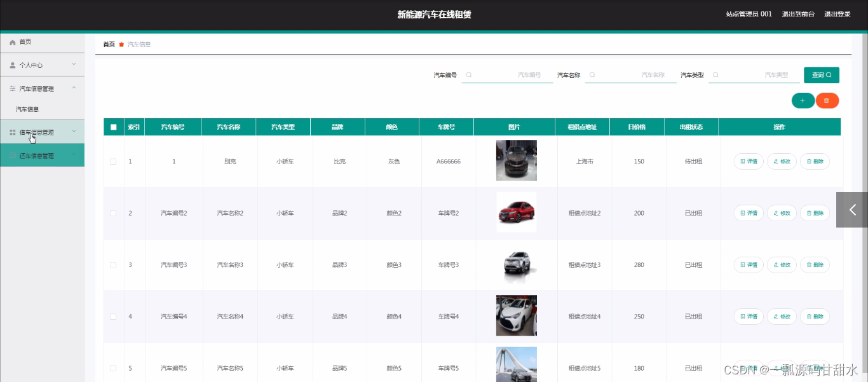The image size is (868, 382).
Task: Click 修改 for the 汽车编号3 row
Action: [782, 264]
